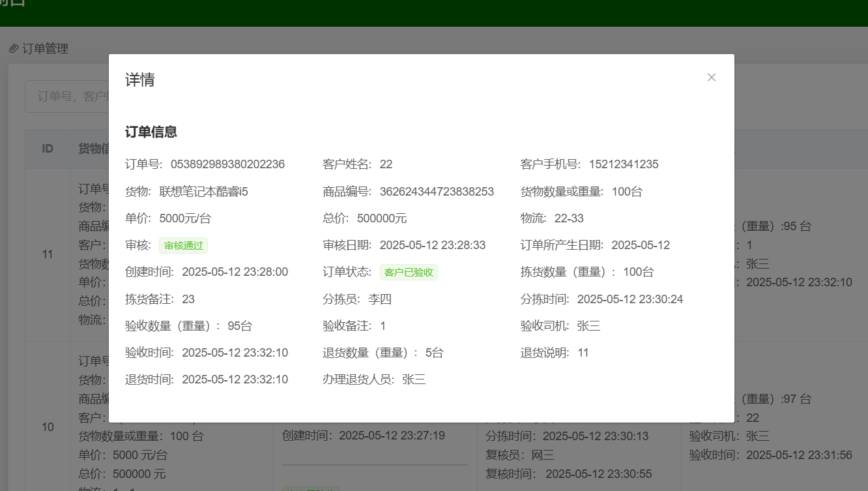Click 单价：5000 元/台 in row 10

[x=123, y=455]
